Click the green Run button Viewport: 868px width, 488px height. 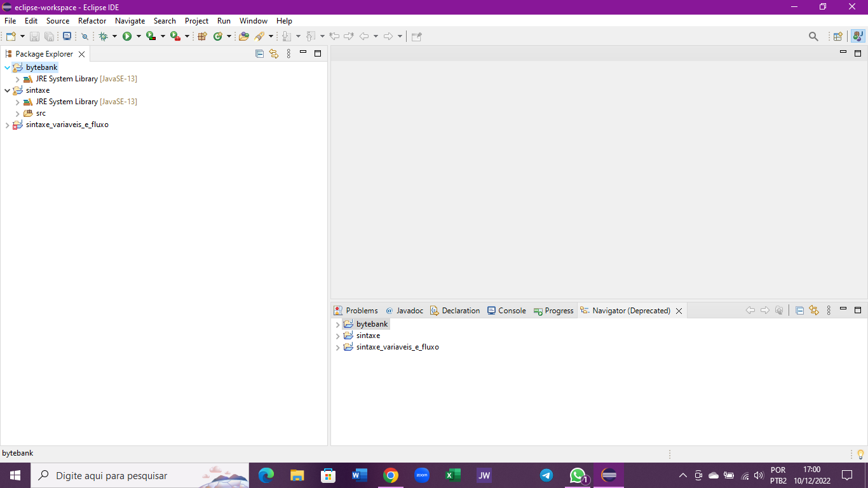(x=127, y=36)
